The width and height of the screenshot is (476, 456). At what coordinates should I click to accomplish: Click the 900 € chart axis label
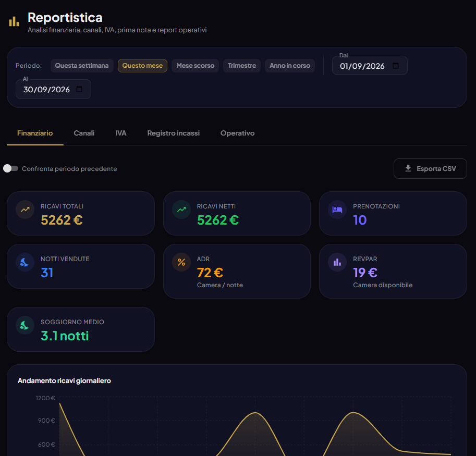pyautogui.click(x=46, y=421)
